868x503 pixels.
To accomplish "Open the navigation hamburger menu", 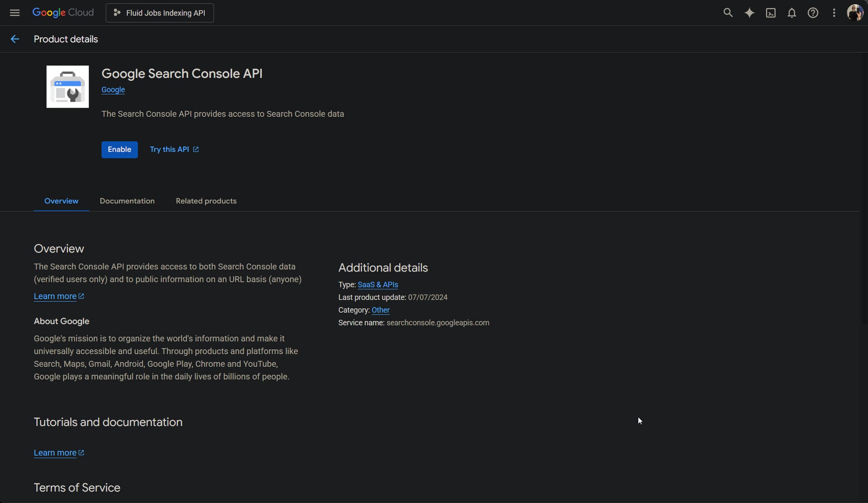I will (15, 13).
